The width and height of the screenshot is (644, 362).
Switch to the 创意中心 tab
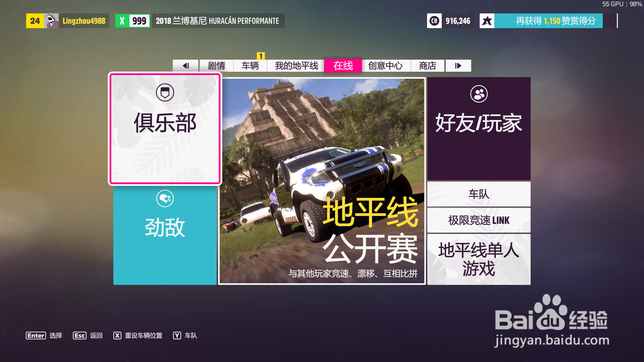click(386, 66)
